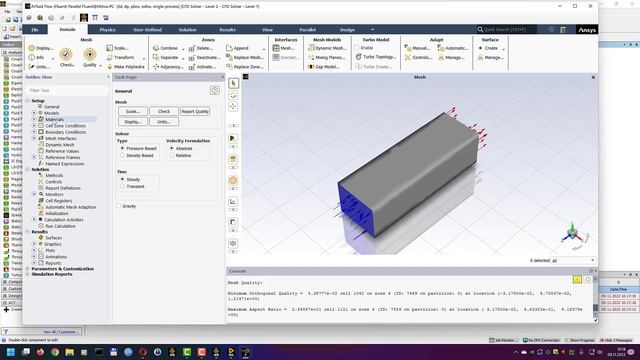Click the Check button in the task page
Image resolution: width=640 pixels, height=360 pixels.
click(164, 111)
